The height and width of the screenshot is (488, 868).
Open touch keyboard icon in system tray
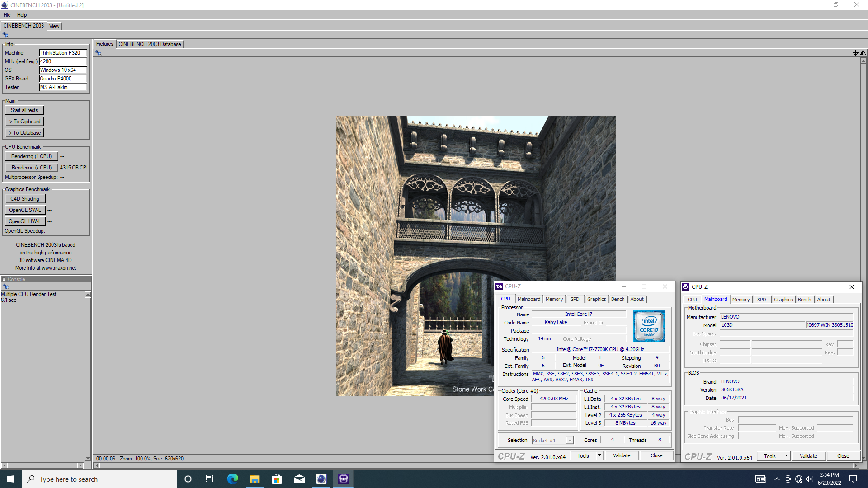pyautogui.click(x=761, y=479)
